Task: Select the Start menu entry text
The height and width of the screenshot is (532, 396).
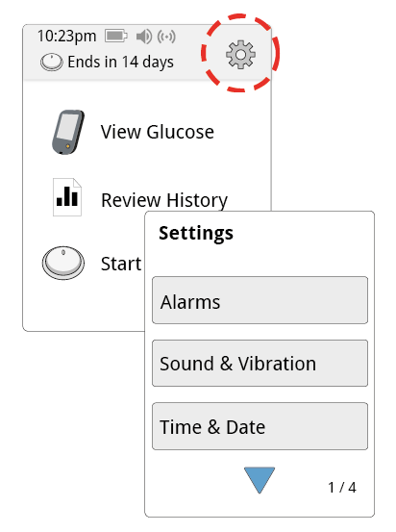Action: pos(121,264)
